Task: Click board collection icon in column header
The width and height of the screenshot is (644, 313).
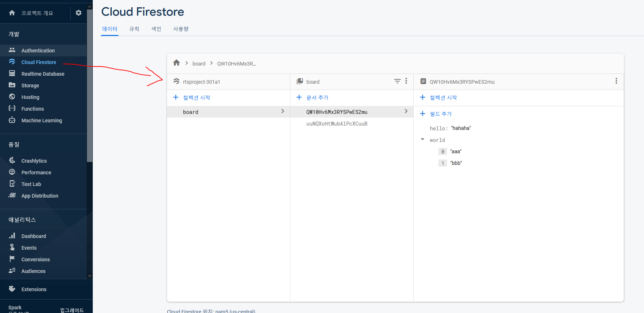Action: 300,82
